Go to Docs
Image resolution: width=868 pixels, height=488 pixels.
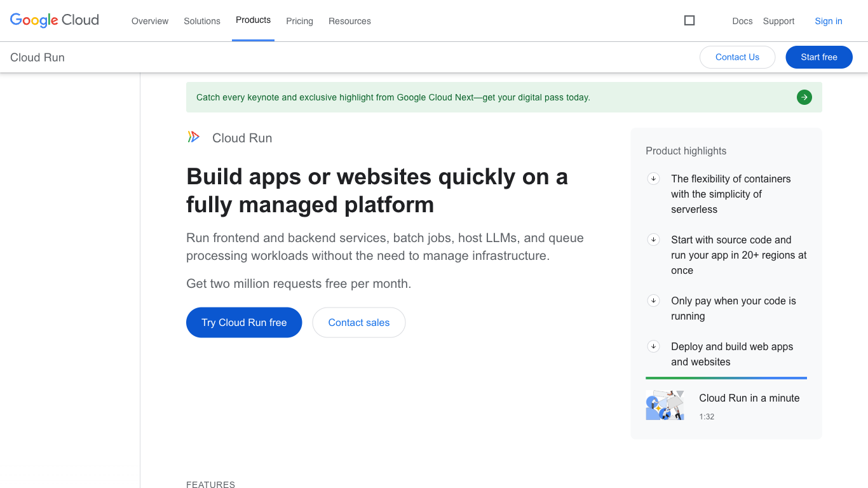pos(742,21)
